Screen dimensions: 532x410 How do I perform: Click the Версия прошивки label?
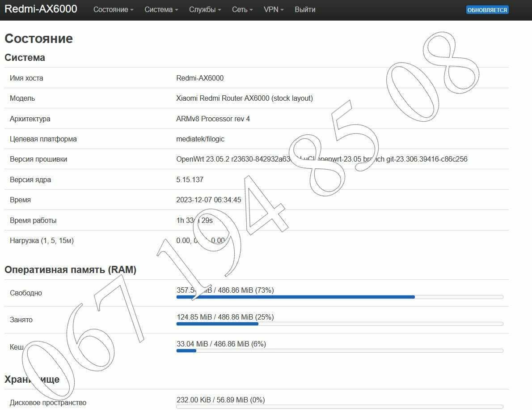(x=38, y=159)
